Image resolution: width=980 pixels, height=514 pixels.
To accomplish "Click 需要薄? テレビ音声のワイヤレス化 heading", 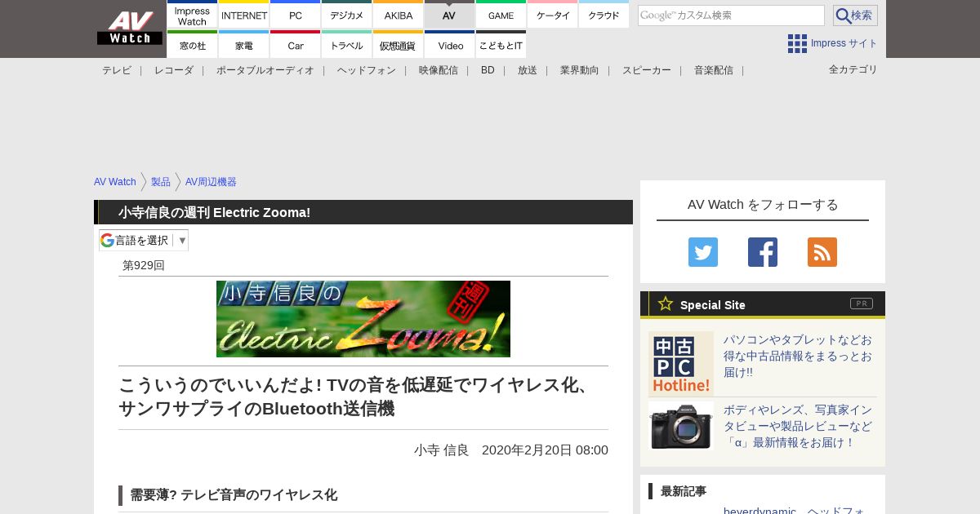I will tap(234, 494).
